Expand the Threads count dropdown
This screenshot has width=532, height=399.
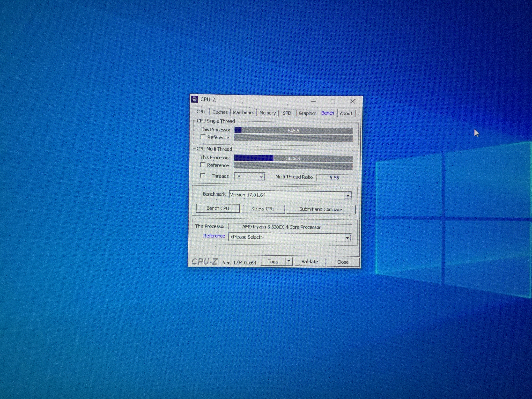(x=261, y=177)
